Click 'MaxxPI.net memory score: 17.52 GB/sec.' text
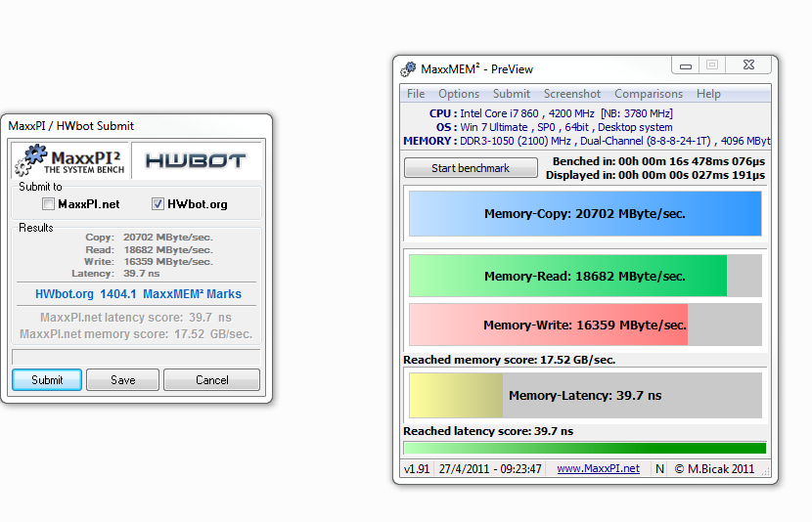The height and width of the screenshot is (522, 812). tap(136, 334)
